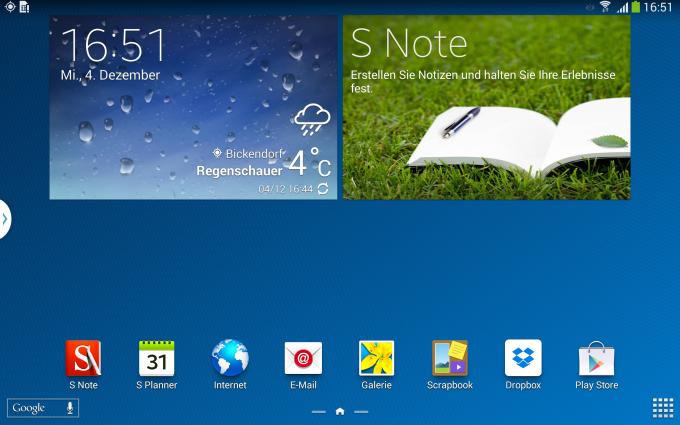Refresh the weather widget data
This screenshot has height=425, width=680.
click(323, 189)
